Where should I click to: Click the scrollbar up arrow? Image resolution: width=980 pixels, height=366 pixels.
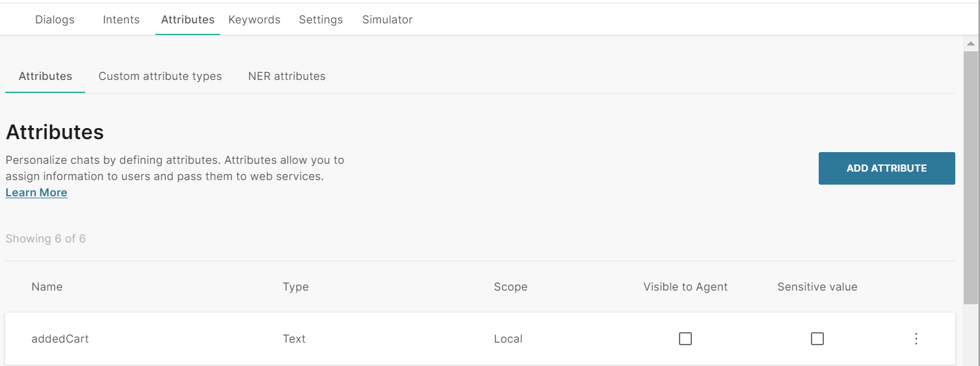[970, 44]
